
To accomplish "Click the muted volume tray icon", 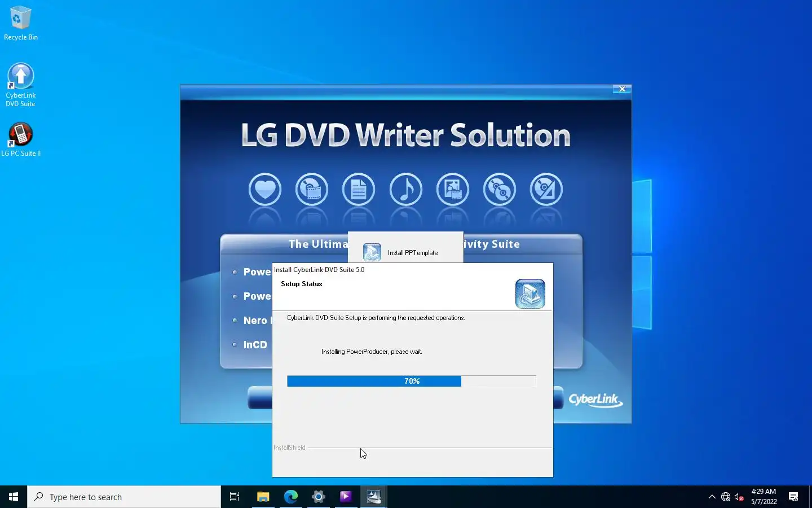I will coord(739,497).
